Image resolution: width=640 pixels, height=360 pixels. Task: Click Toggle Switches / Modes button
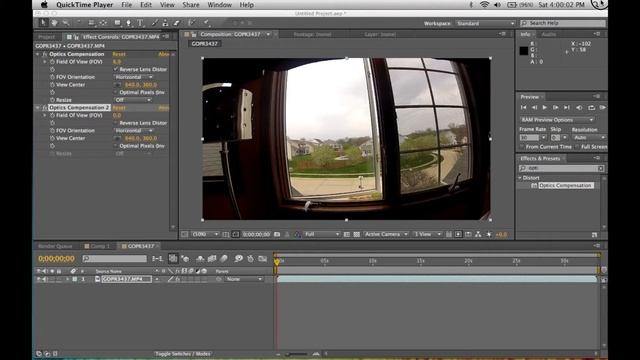coord(183,354)
